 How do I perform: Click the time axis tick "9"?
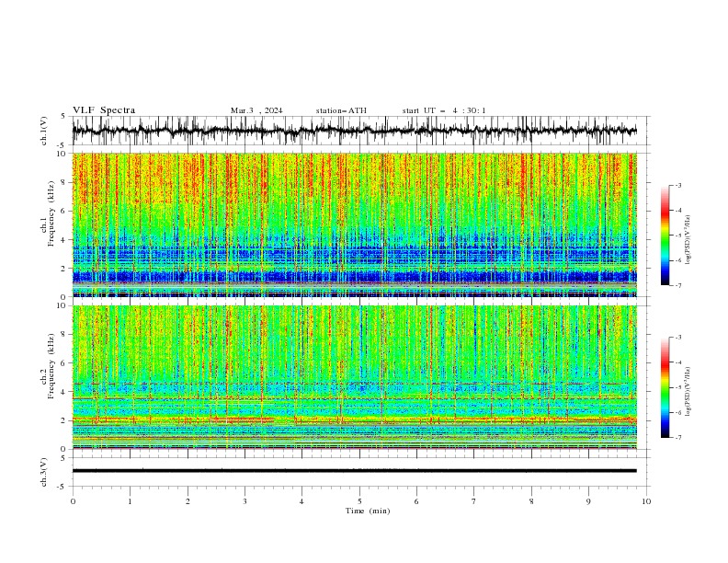click(588, 501)
